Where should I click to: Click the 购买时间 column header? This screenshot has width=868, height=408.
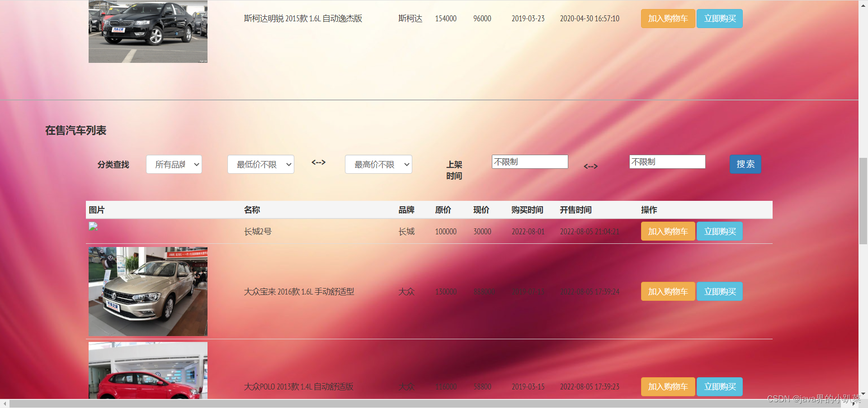527,210
